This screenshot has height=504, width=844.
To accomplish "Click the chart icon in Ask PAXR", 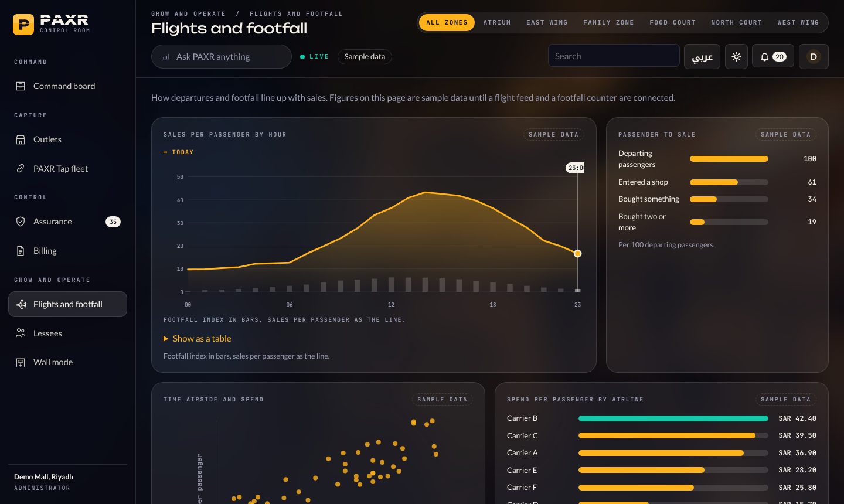I will pos(166,57).
